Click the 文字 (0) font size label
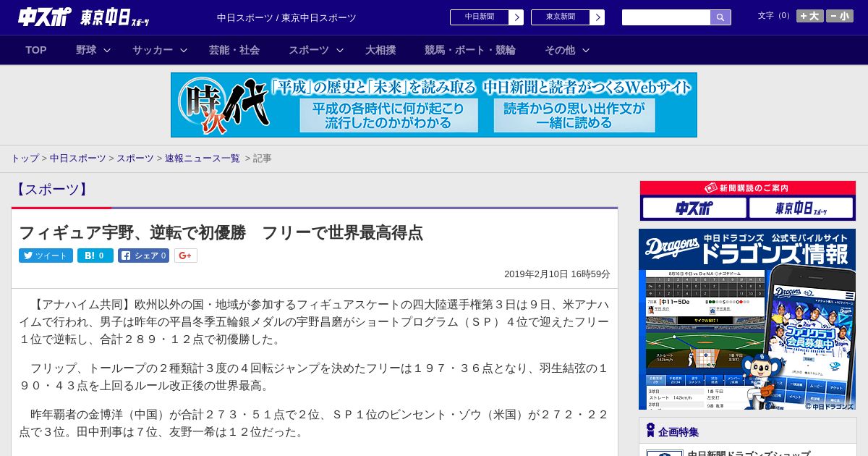Image resolution: width=868 pixels, height=456 pixels. (775, 15)
